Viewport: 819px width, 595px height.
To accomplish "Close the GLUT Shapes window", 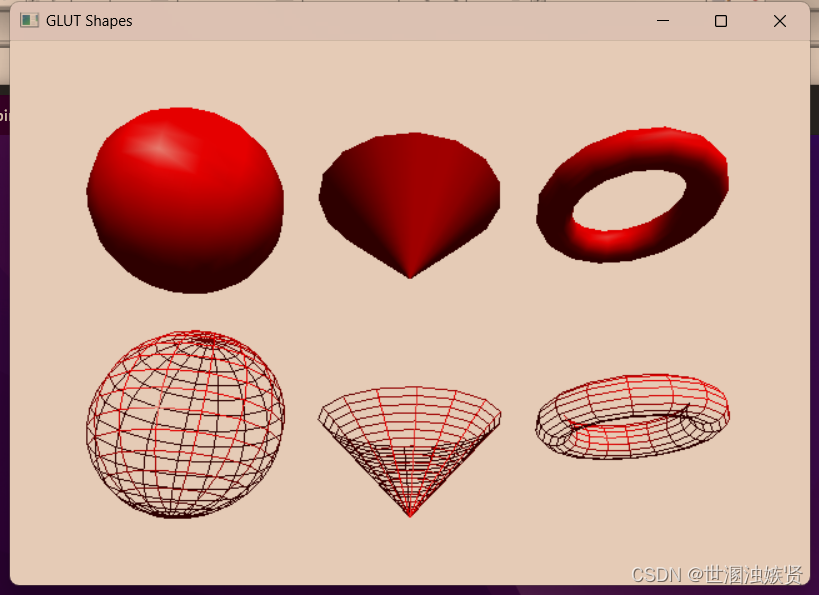I will [x=780, y=21].
